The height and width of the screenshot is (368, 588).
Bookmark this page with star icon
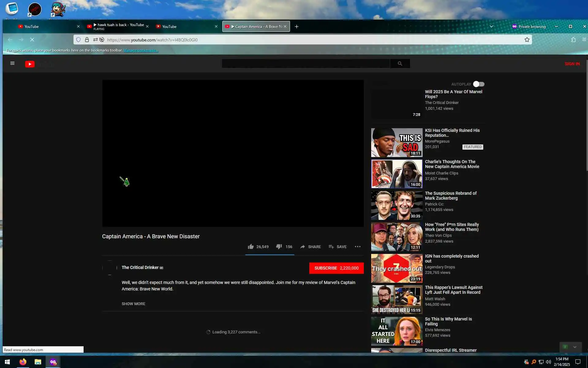pos(527,40)
